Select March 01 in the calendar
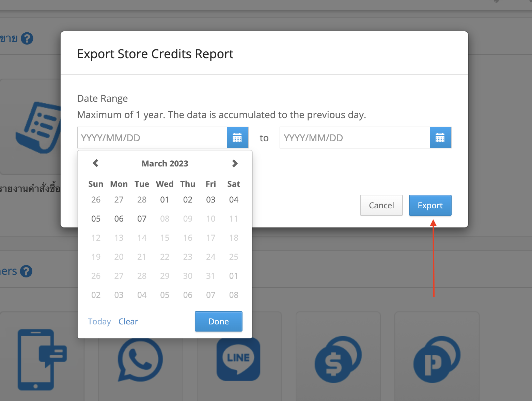Viewport: 532px width, 401px height. click(x=165, y=199)
